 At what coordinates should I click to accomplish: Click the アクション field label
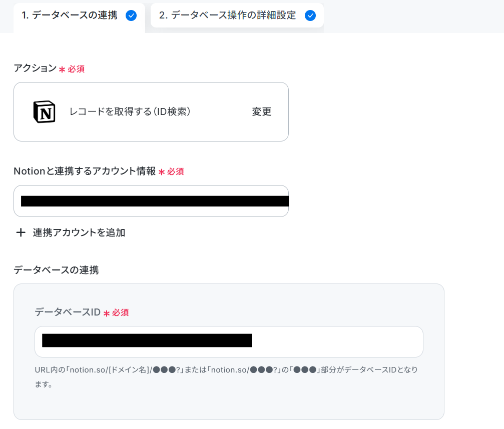coord(35,68)
